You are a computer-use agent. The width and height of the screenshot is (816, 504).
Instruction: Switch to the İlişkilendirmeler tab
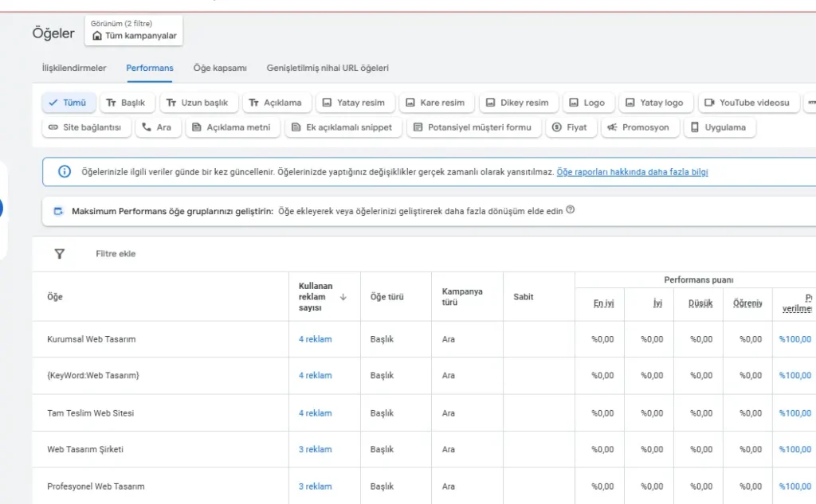(x=73, y=68)
